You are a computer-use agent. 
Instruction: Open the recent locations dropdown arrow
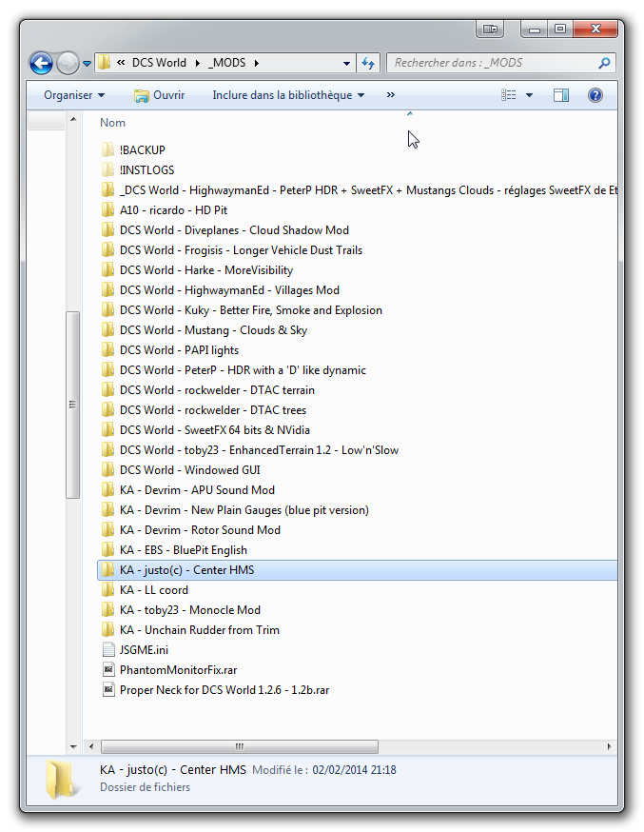(87, 64)
